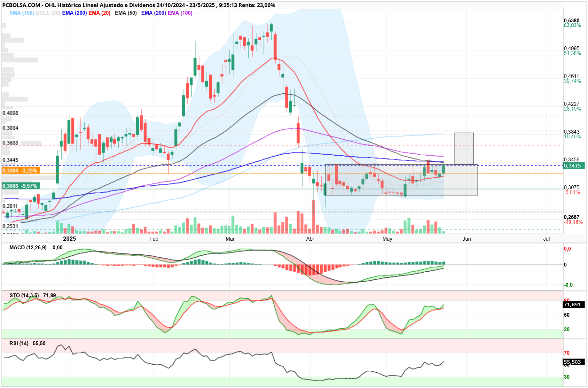Click the STO (14,3,5) indicator title

click(x=24, y=295)
